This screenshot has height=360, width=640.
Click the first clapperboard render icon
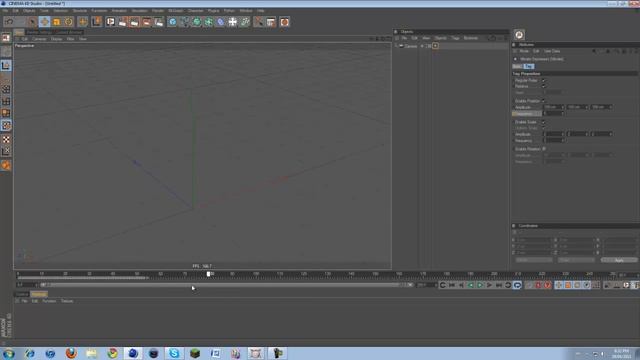(x=111, y=22)
